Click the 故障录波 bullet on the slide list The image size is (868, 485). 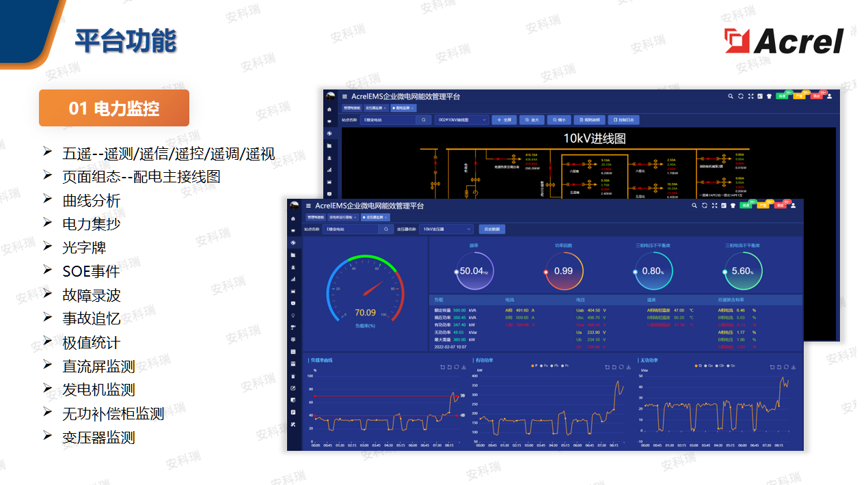(x=91, y=295)
